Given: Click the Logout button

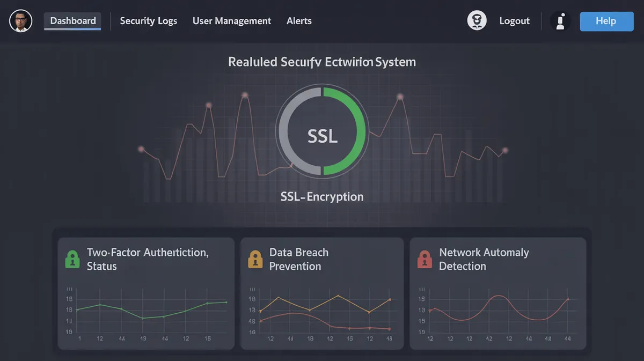Looking at the screenshot, I should point(514,21).
